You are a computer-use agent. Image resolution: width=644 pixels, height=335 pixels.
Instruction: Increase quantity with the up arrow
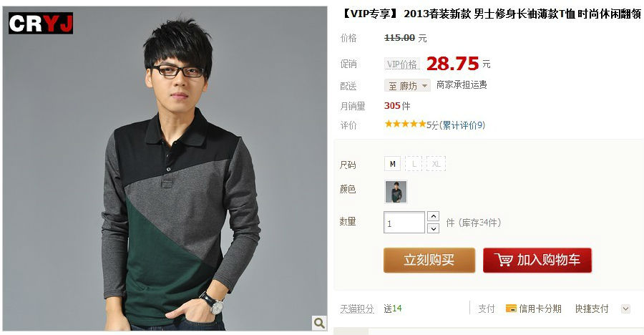[434, 216]
